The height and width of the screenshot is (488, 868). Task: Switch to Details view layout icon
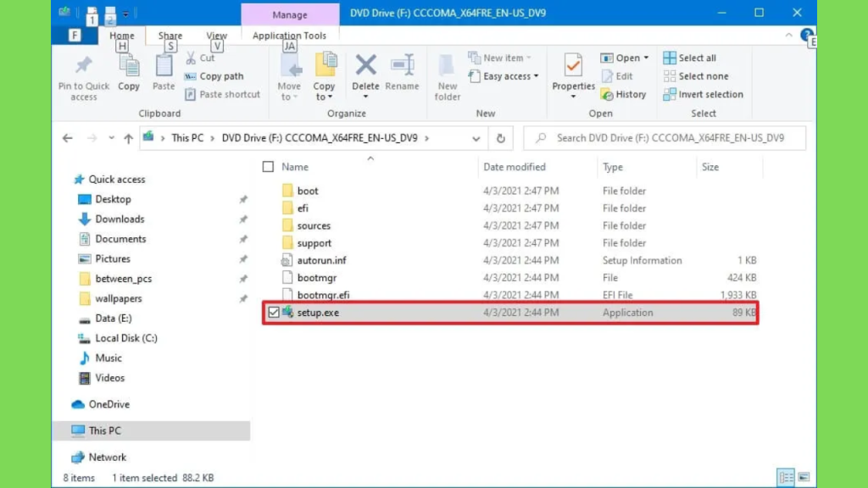[x=786, y=477]
